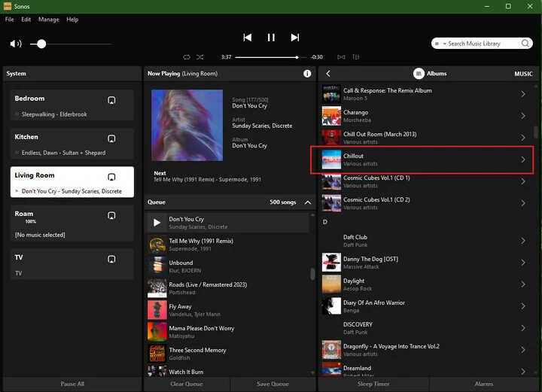Toggle repeat mode

[x=187, y=57]
